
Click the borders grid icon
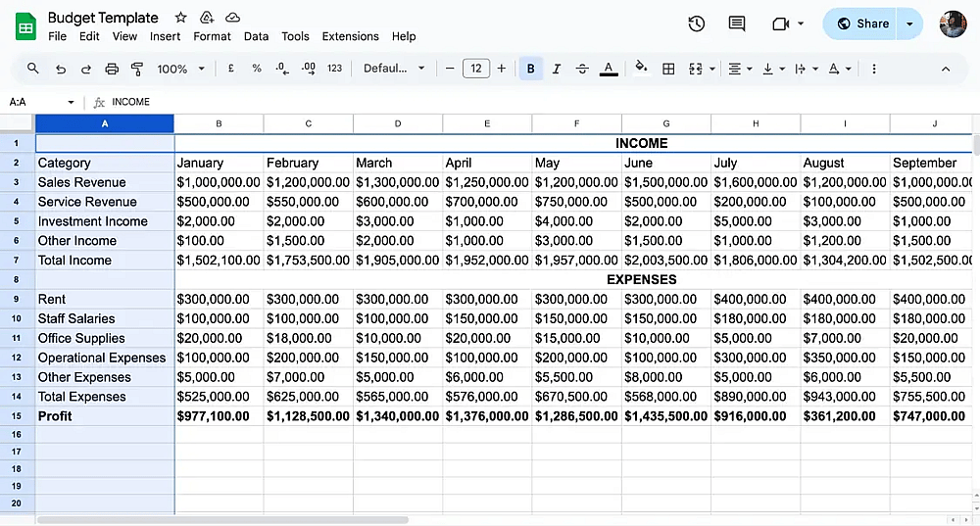pos(668,69)
